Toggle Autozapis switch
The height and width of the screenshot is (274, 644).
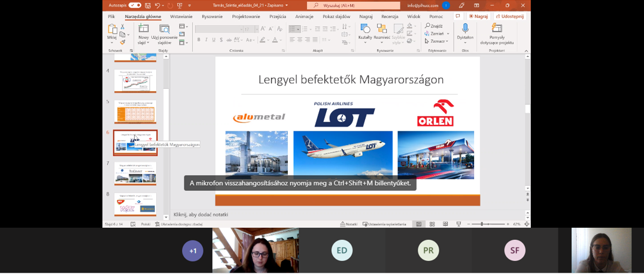135,5
